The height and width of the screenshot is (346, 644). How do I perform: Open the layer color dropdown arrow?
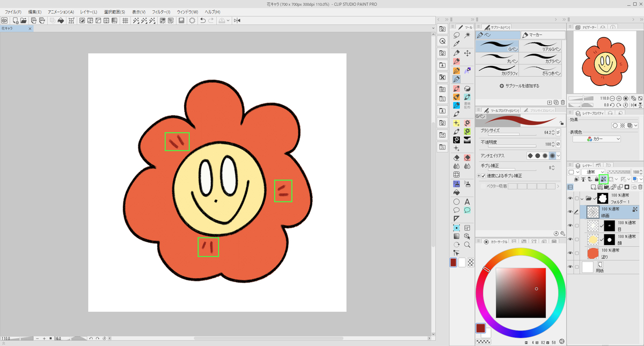click(640, 178)
